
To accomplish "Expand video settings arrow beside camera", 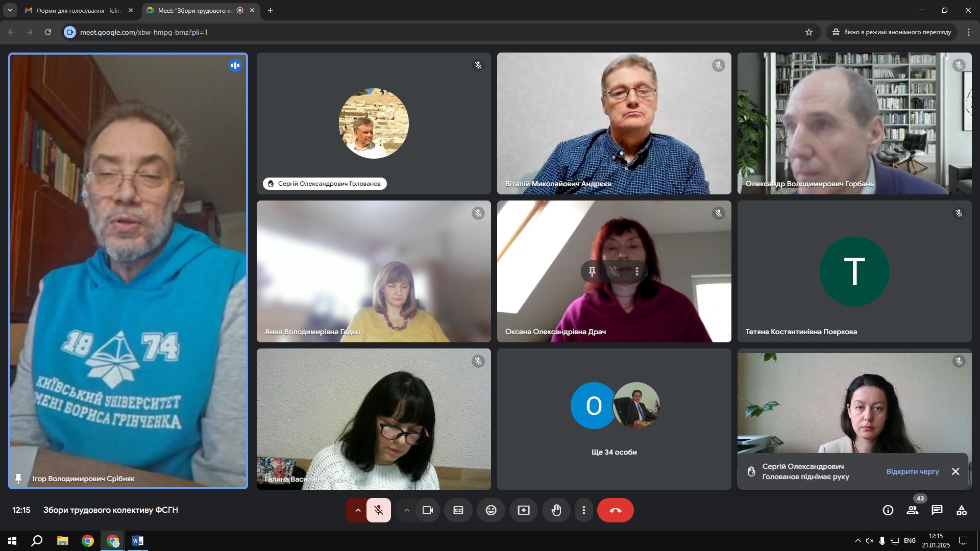I will 407,510.
